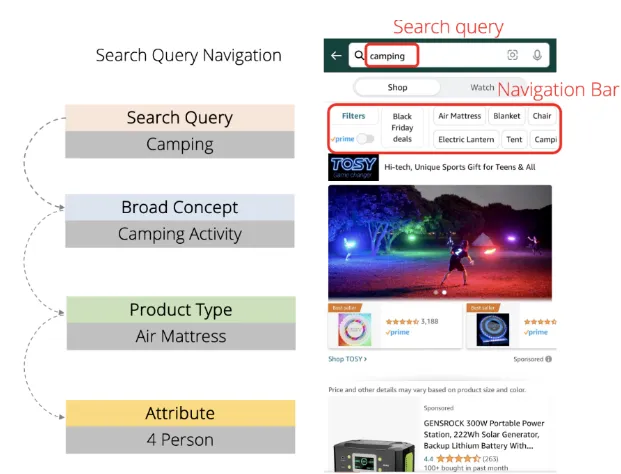Select the Air Mattress chip
Viewport: 621px width, 474px height.
(x=459, y=116)
